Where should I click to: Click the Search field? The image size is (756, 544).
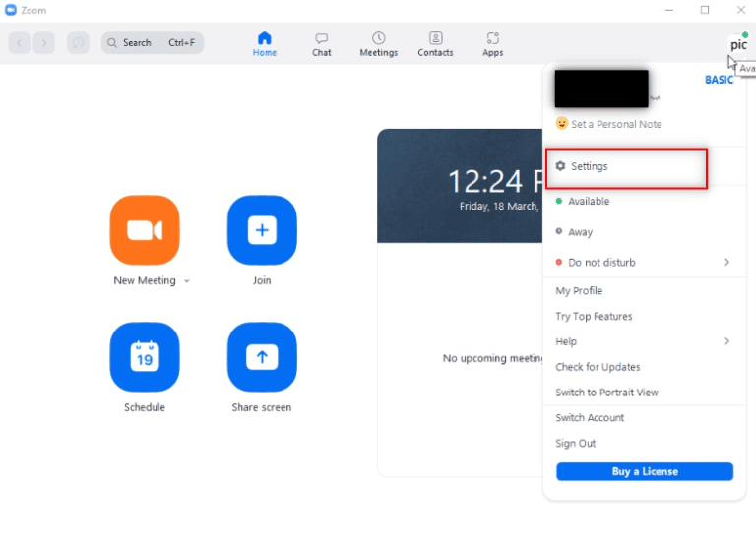pos(153,43)
